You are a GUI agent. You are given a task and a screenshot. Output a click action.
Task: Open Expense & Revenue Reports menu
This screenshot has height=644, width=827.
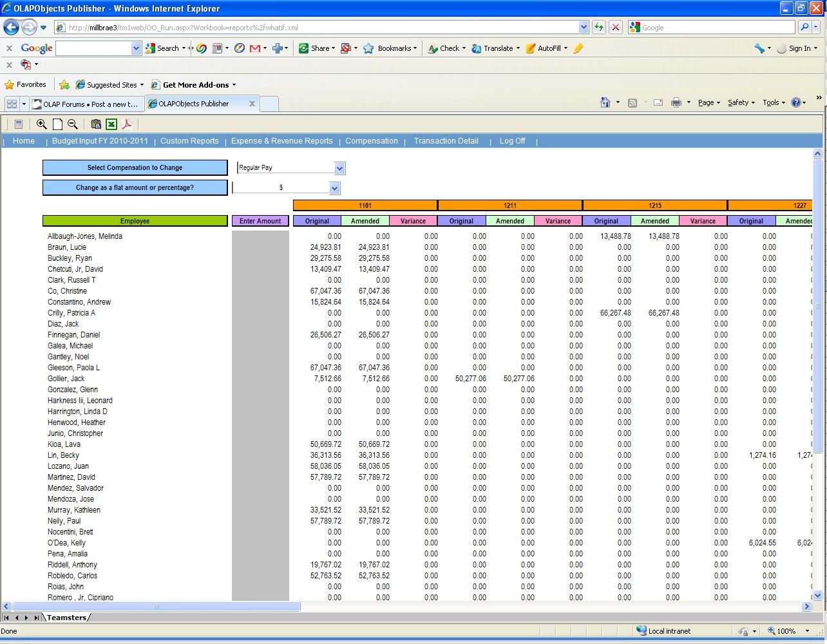pos(282,141)
